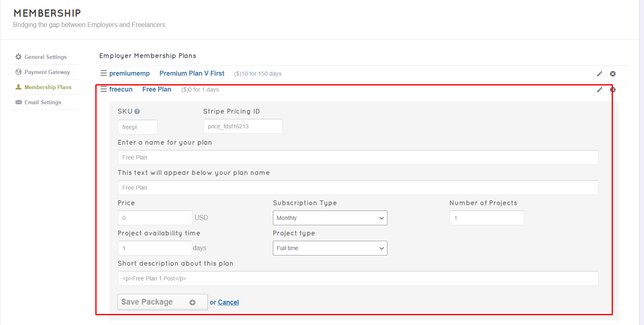
Task: Click the Number of Projects field
Action: [x=486, y=218]
